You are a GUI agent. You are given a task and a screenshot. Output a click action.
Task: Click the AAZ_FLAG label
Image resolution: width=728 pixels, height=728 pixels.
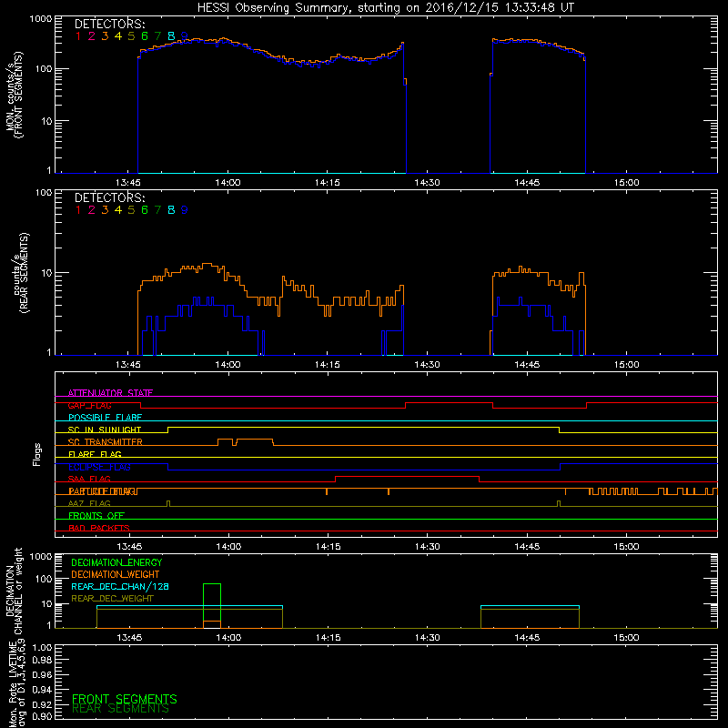(89, 504)
